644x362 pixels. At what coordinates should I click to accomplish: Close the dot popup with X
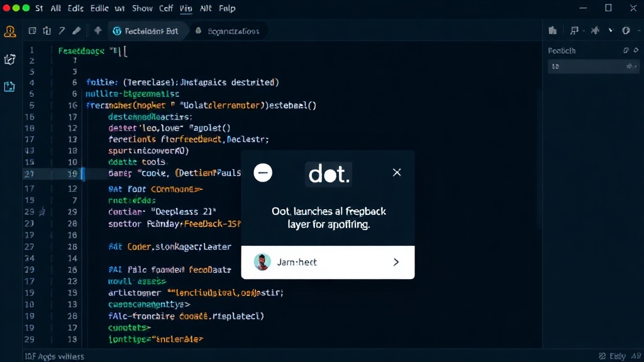tap(396, 172)
